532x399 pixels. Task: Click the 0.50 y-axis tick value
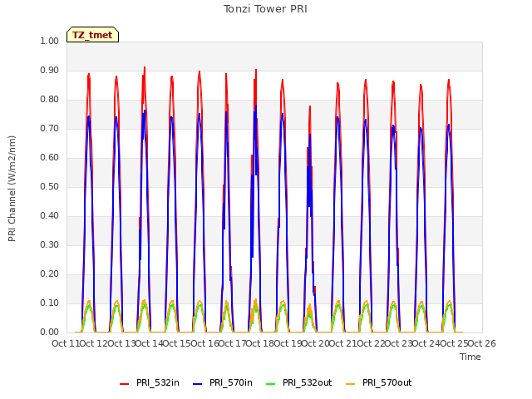(x=50, y=186)
